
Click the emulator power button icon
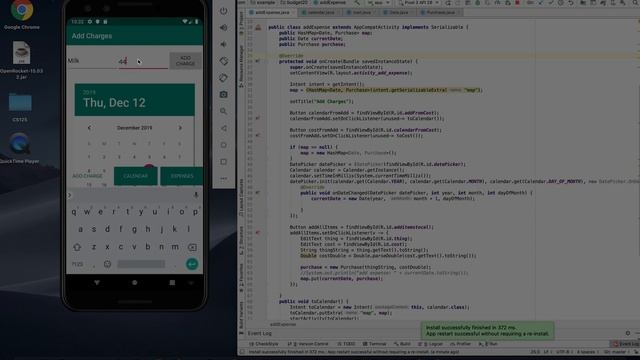[223, 11]
